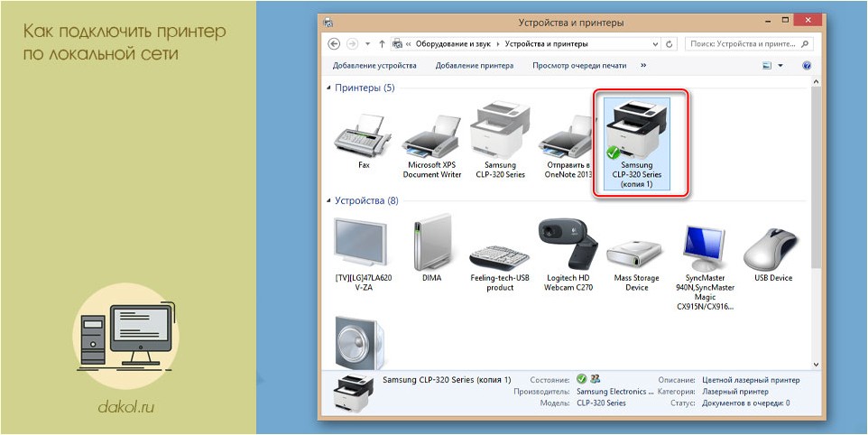Click the refresh address bar button
868x435 pixels.
click(x=669, y=43)
